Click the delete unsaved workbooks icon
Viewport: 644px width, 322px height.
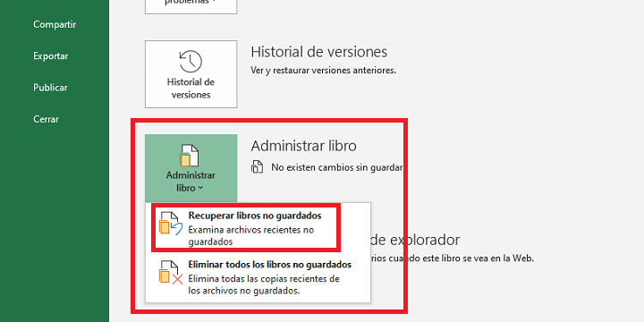pos(170,273)
